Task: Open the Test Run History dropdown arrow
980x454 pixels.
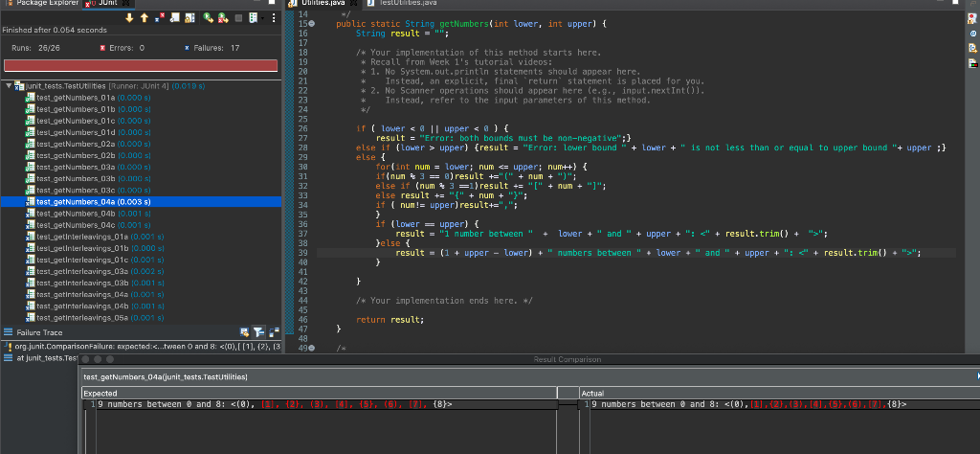Action: [262, 18]
